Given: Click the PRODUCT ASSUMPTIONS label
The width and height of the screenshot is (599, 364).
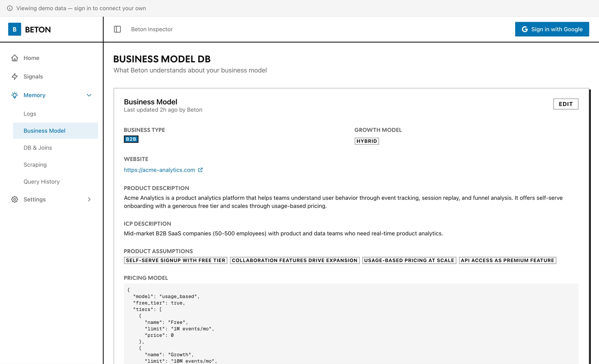Looking at the screenshot, I should [158, 251].
